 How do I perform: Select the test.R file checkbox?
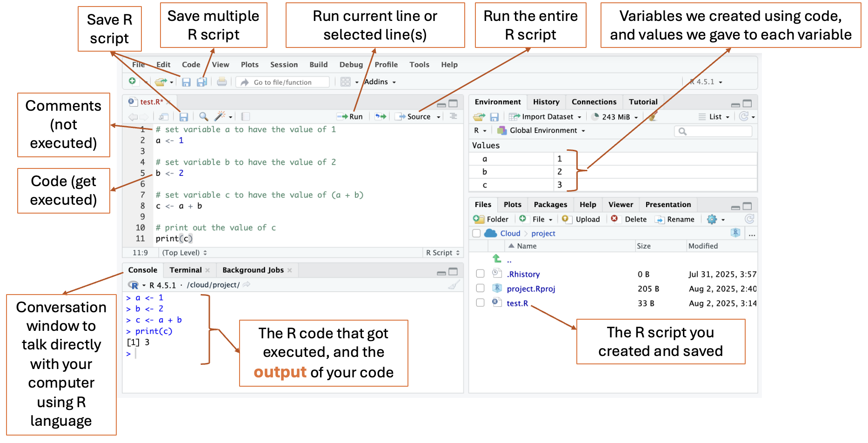click(x=480, y=303)
